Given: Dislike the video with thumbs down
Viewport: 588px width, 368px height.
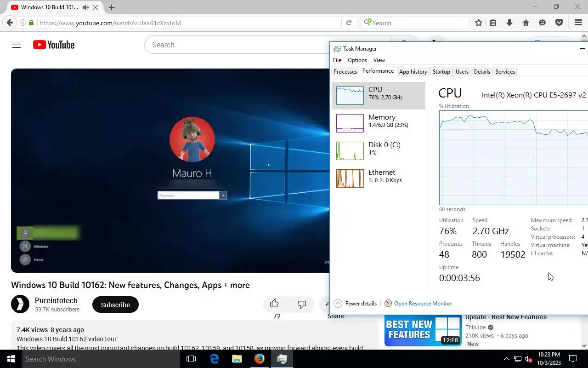Looking at the screenshot, I should (x=302, y=304).
